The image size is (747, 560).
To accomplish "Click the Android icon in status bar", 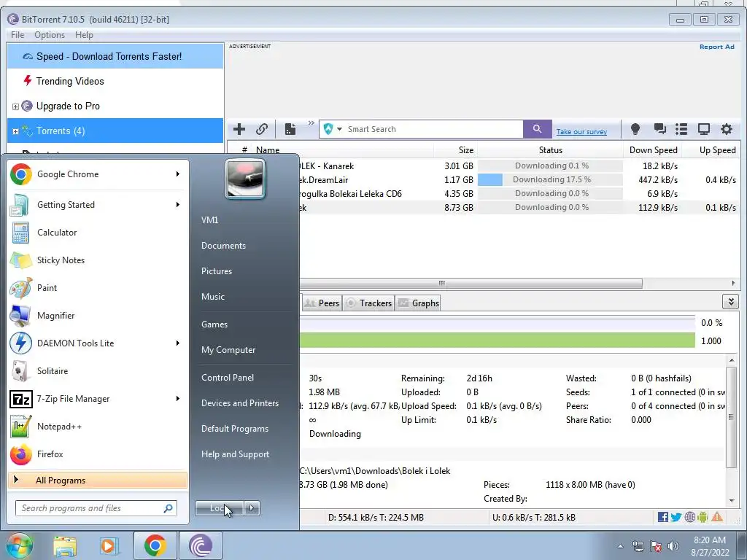I will 703,517.
